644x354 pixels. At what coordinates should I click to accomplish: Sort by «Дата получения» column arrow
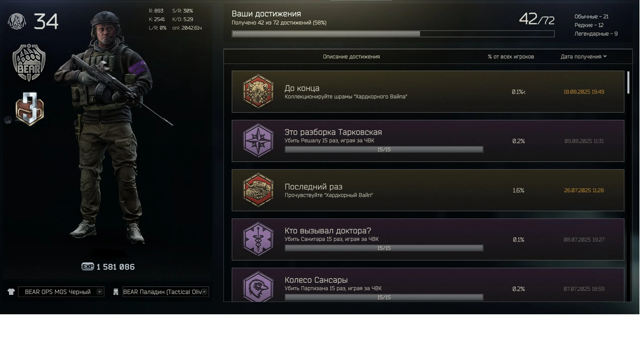tap(605, 56)
